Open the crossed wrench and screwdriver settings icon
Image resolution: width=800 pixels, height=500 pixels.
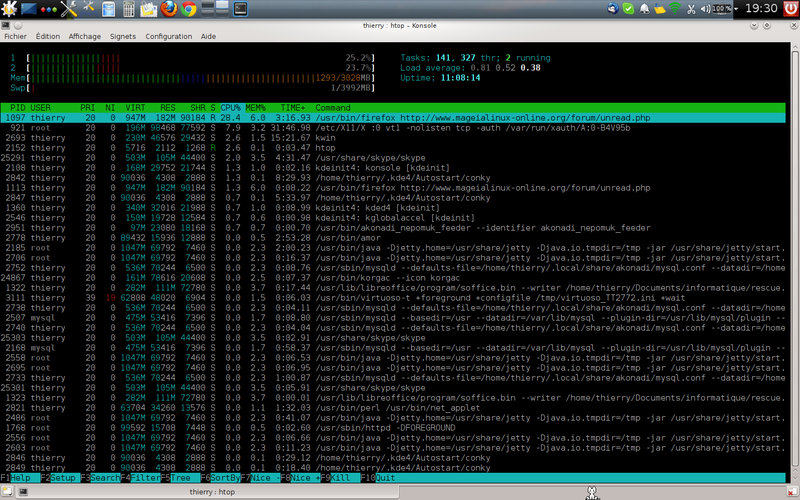click(x=68, y=9)
